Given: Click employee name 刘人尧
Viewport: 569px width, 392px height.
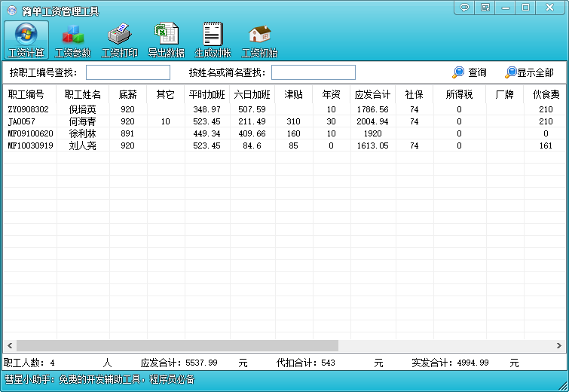Looking at the screenshot, I should click(83, 145).
